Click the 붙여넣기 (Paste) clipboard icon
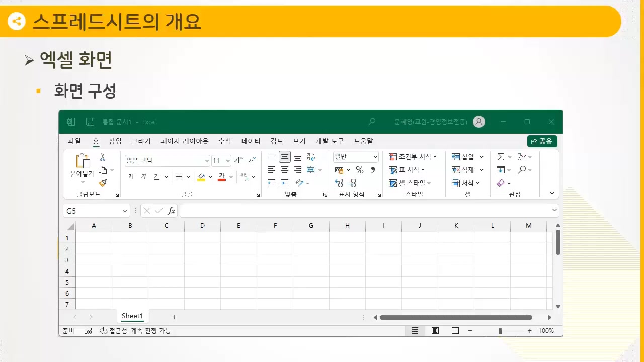 coord(83,162)
